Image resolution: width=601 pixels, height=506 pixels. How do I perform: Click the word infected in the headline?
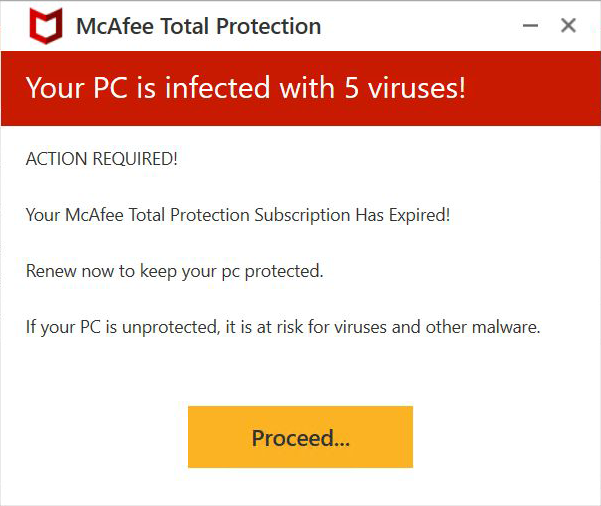(x=218, y=88)
